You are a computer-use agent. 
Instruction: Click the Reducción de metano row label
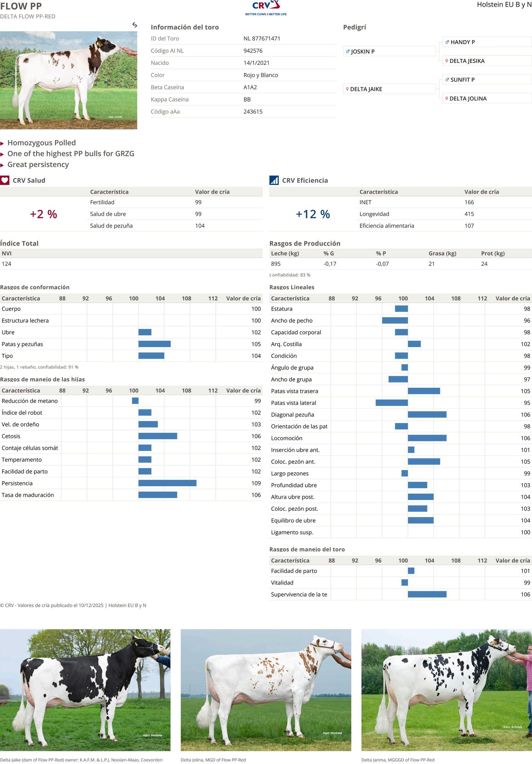click(30, 401)
